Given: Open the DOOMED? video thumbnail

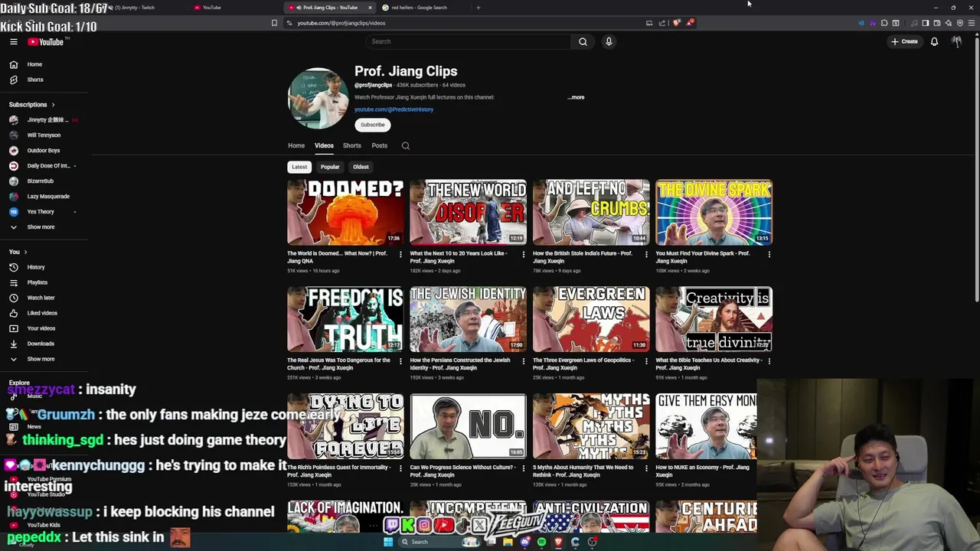Looking at the screenshot, I should (x=345, y=212).
